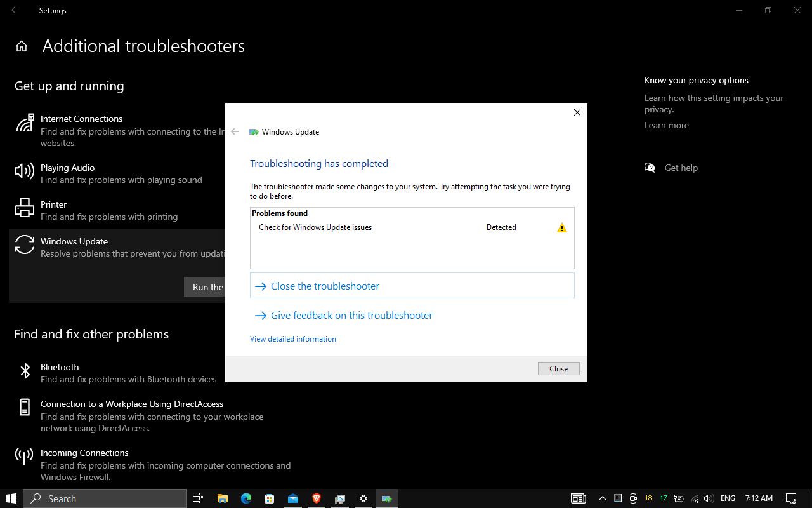Click Know your privacy options heading

(x=697, y=80)
